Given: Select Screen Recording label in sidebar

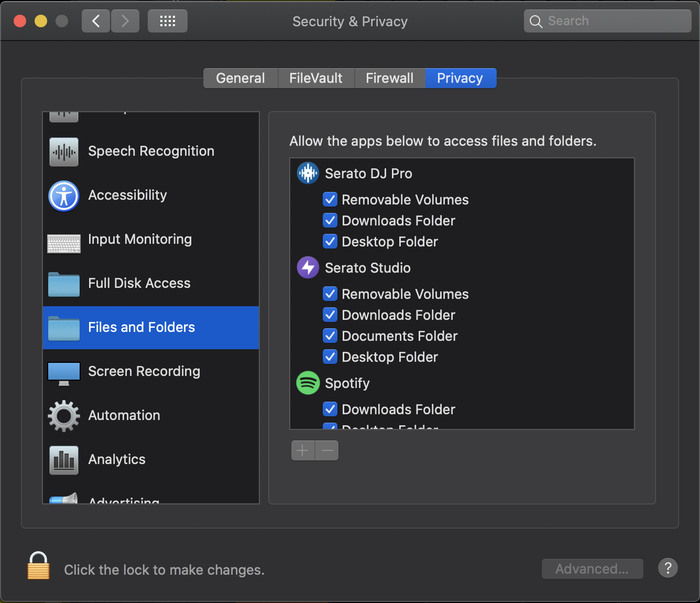Looking at the screenshot, I should 144,371.
